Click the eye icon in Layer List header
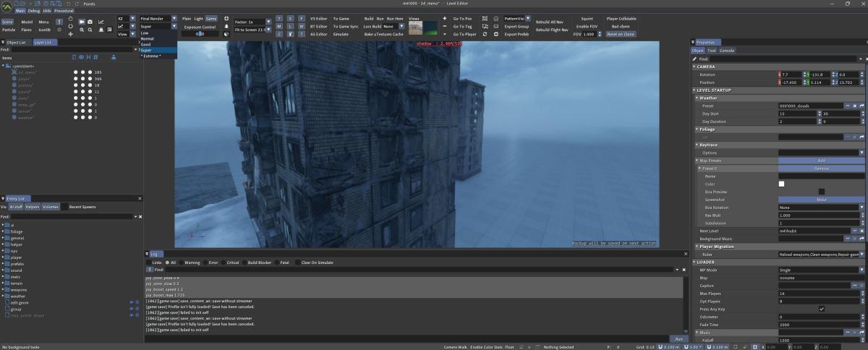The image size is (868, 350). [x=81, y=57]
